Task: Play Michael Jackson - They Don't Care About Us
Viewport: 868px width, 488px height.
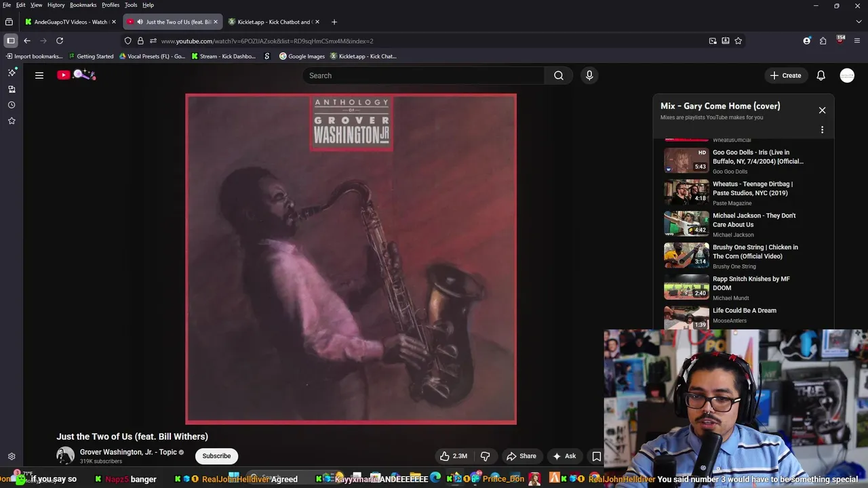Action: tap(743, 224)
